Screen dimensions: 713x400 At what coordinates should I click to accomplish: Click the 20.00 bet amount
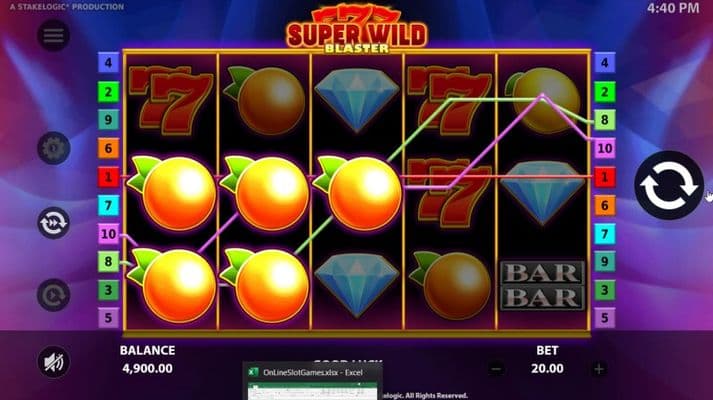(547, 369)
